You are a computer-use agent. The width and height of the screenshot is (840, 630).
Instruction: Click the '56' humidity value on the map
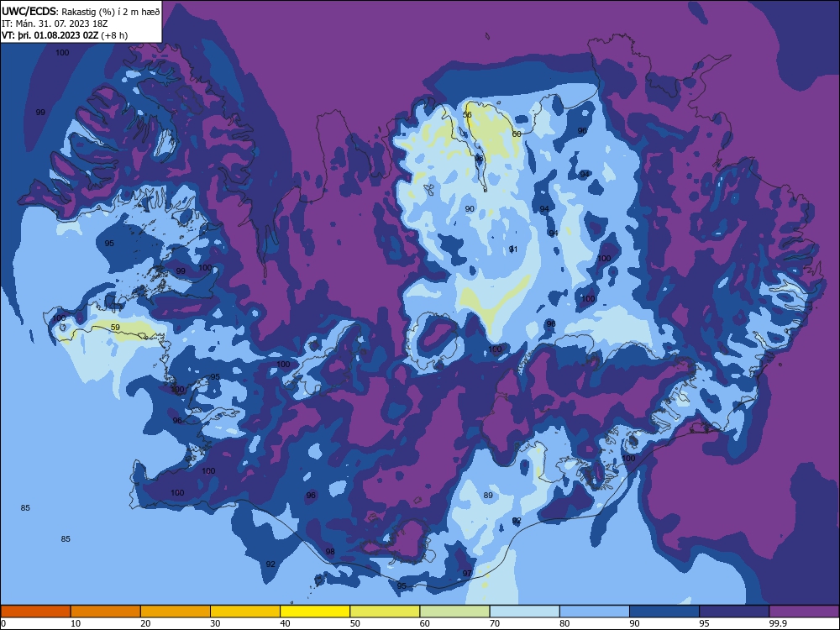467,114
